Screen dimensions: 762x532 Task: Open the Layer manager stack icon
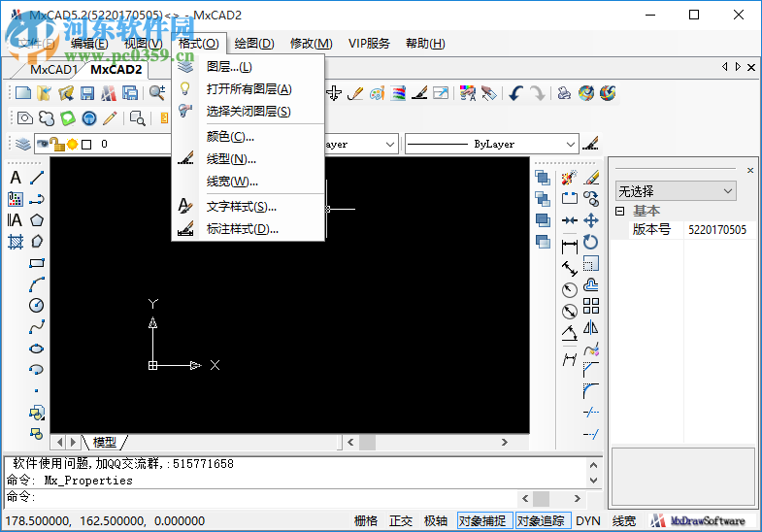22,145
